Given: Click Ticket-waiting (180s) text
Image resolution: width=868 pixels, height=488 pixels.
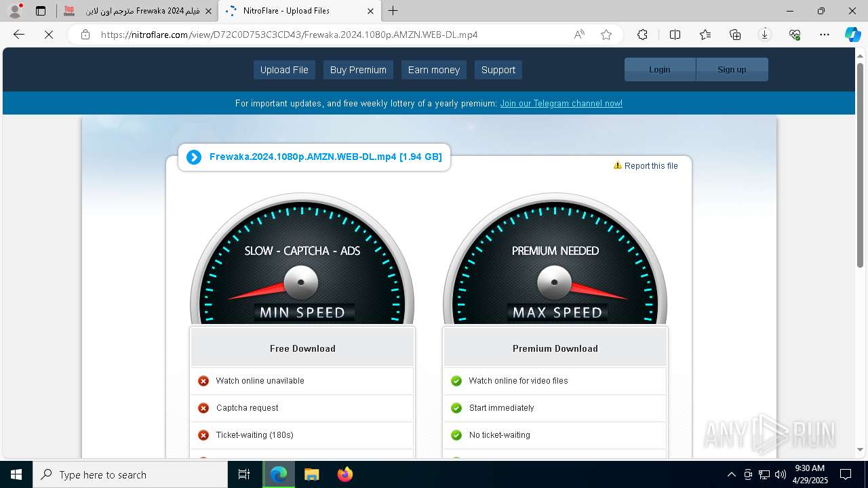Looking at the screenshot, I should pos(255,435).
